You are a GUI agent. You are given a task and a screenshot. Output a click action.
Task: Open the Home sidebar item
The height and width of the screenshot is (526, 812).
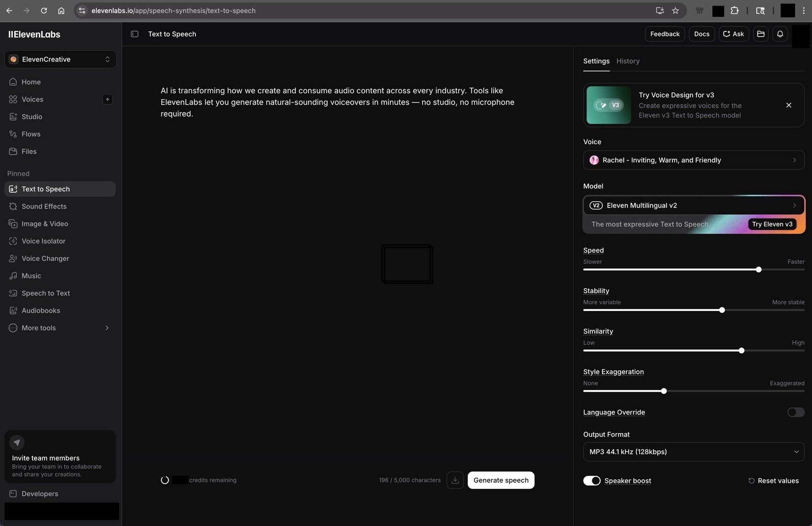(x=60, y=82)
